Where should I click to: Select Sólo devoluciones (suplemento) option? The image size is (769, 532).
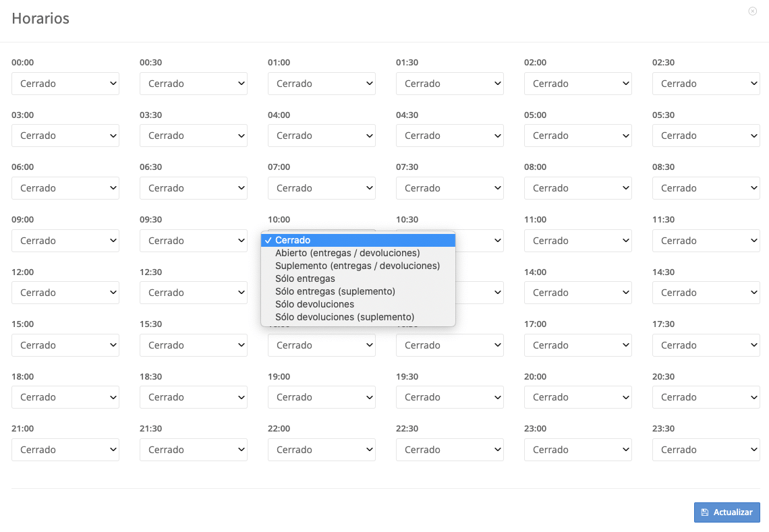[358, 317]
